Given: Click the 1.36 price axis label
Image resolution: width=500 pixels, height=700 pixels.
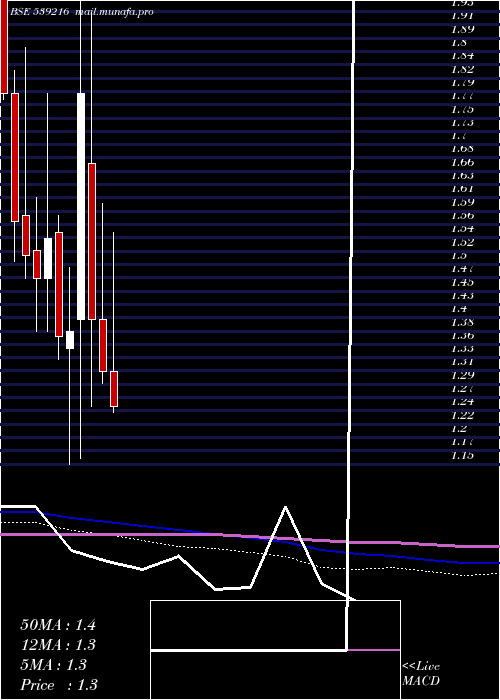Looking at the screenshot, I should pyautogui.click(x=462, y=336).
